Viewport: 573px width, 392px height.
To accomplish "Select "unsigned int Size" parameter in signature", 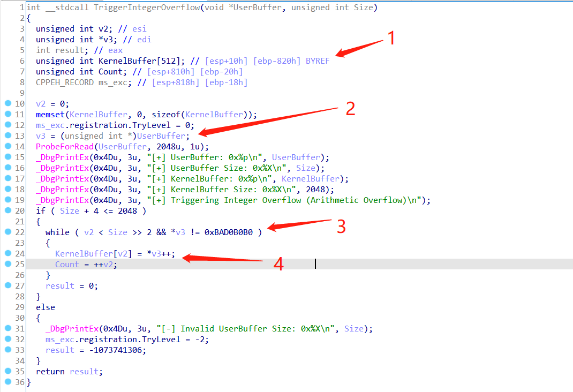I will pyautogui.click(x=332, y=7).
